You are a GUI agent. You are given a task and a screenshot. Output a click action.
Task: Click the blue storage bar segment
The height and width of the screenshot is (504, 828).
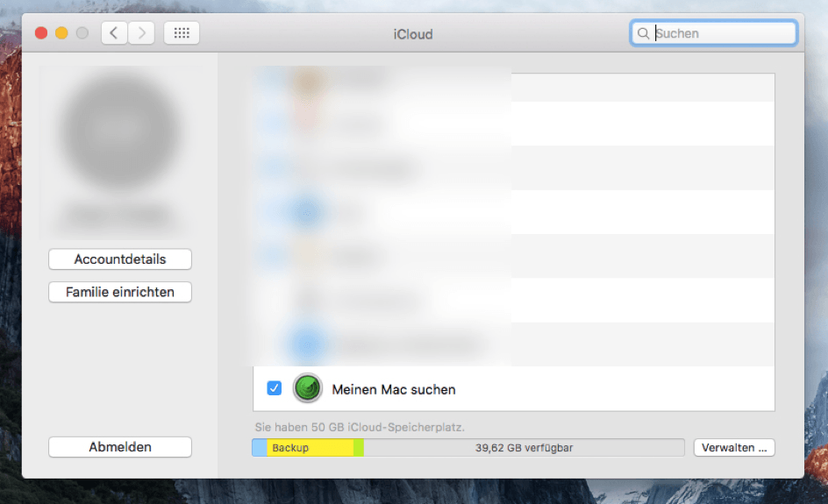[x=260, y=448]
